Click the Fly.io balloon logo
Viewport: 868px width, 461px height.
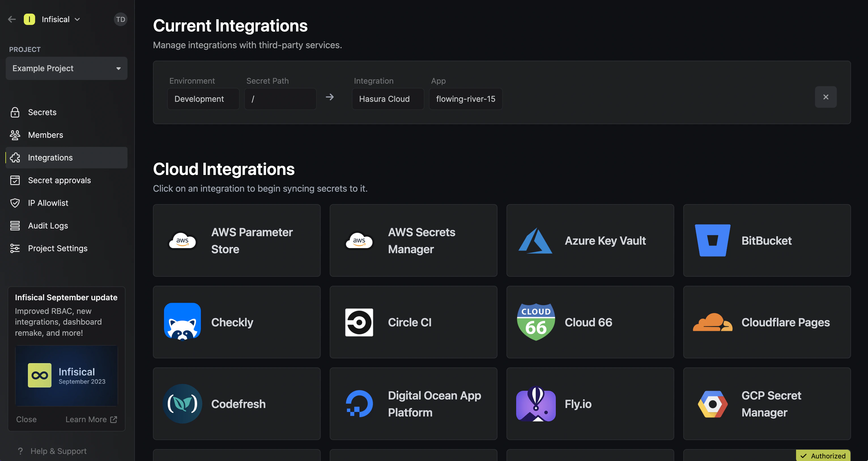536,404
